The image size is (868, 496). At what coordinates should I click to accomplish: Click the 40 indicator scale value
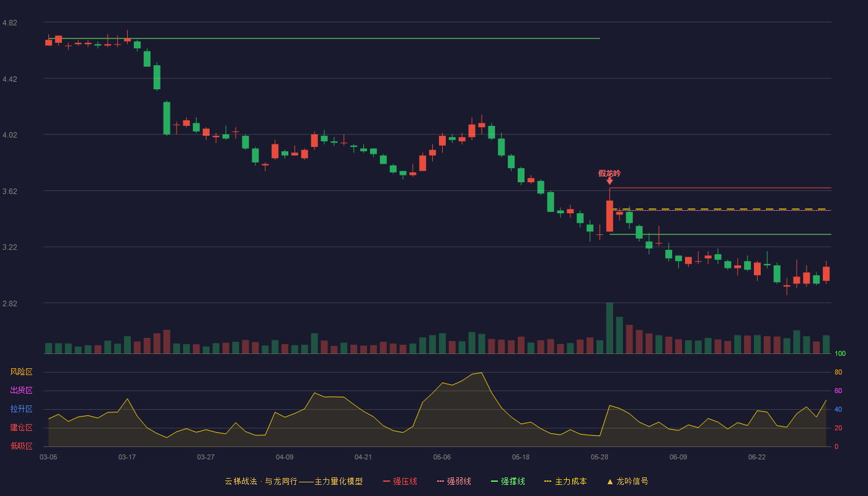pos(838,409)
